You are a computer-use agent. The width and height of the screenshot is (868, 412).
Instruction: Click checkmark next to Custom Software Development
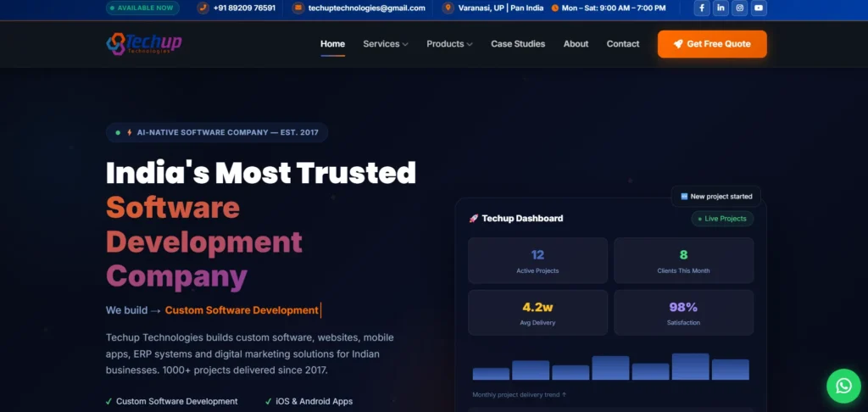click(109, 402)
